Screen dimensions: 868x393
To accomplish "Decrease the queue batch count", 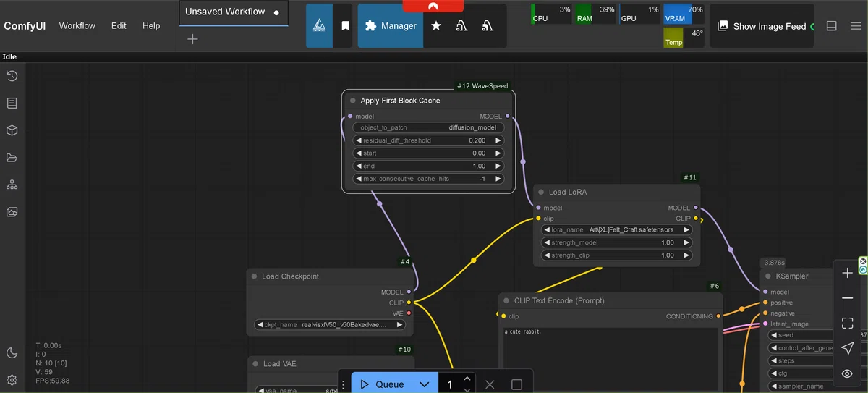I will pyautogui.click(x=467, y=389).
